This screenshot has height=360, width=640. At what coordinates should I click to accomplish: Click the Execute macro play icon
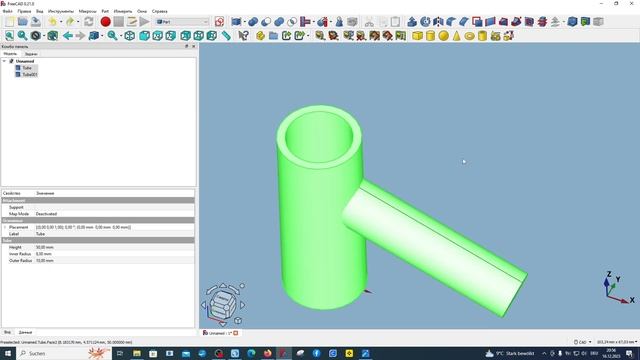(144, 22)
